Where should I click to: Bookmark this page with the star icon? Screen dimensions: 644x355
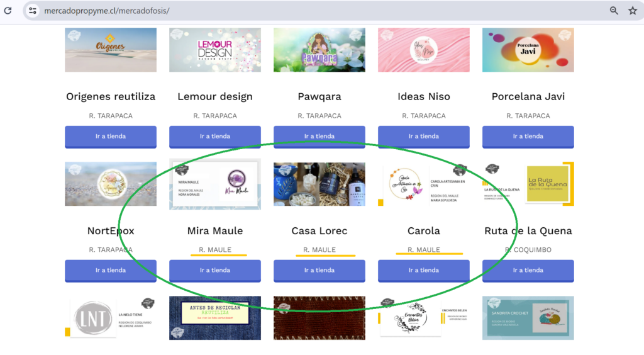pyautogui.click(x=633, y=11)
